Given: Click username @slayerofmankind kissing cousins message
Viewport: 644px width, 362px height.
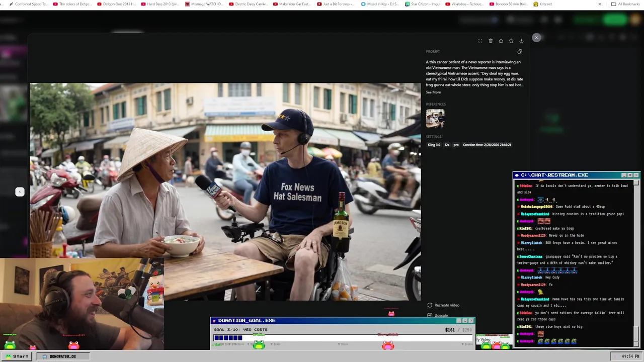Looking at the screenshot, I should point(534,214).
